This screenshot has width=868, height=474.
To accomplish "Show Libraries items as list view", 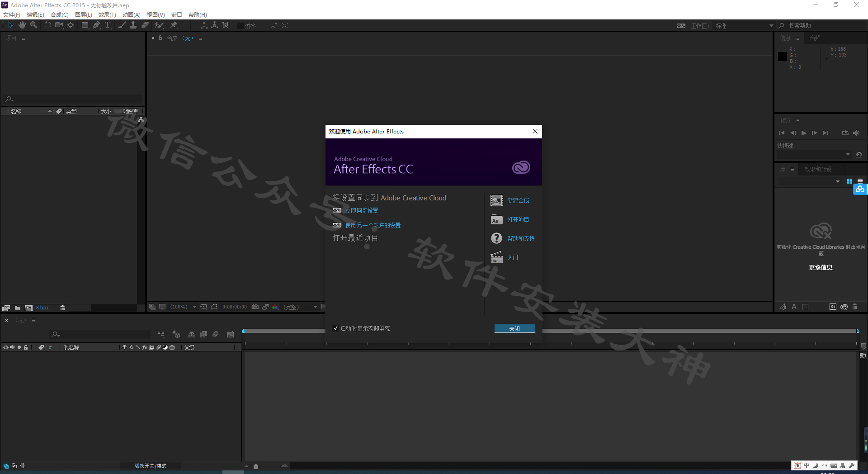I will tap(860, 181).
